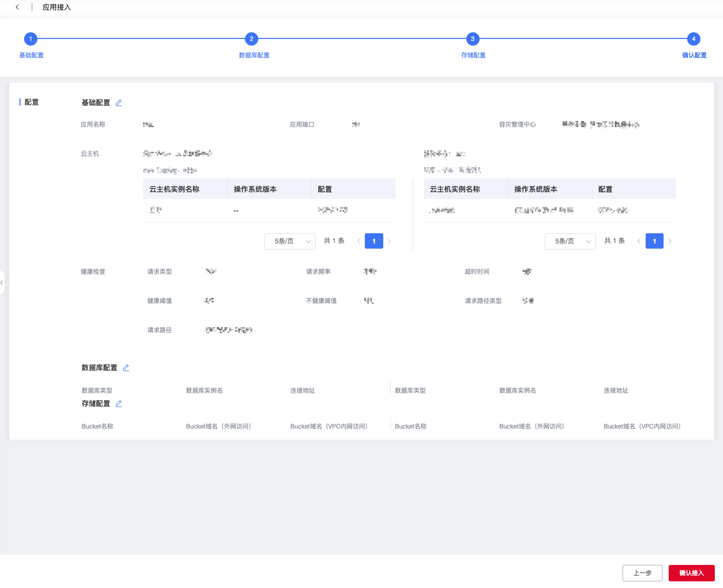Click the 应用端口 label

302,125
